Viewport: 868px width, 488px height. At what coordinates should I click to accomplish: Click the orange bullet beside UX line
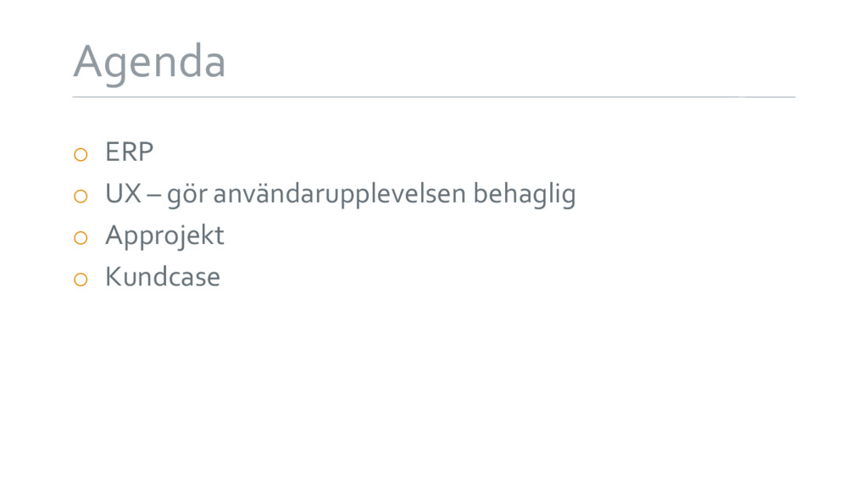[x=81, y=196]
